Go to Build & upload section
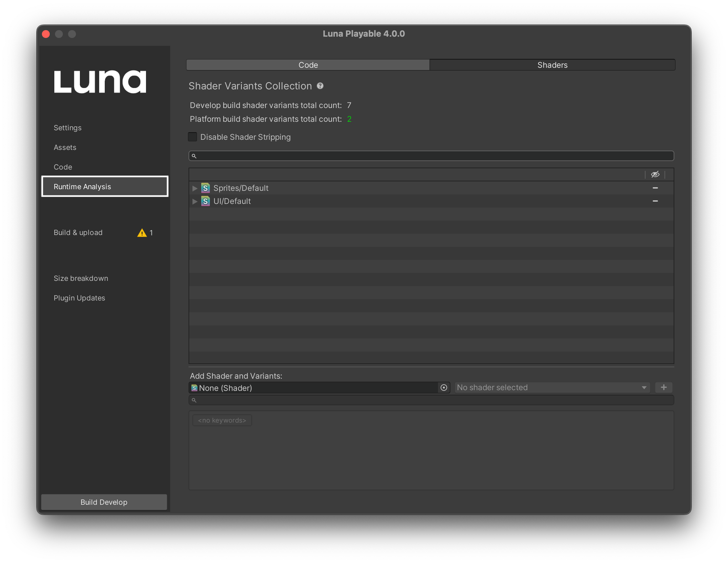Image resolution: width=728 pixels, height=563 pixels. click(x=78, y=233)
